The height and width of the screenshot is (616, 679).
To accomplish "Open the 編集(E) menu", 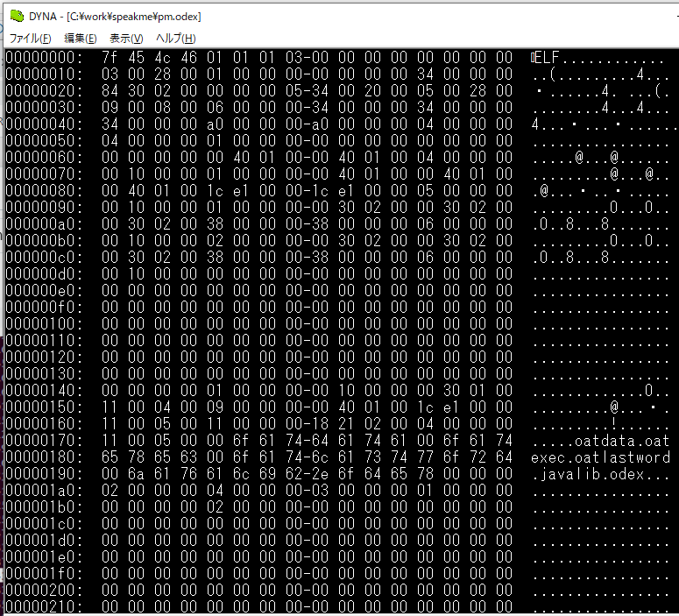I will tap(81, 39).
